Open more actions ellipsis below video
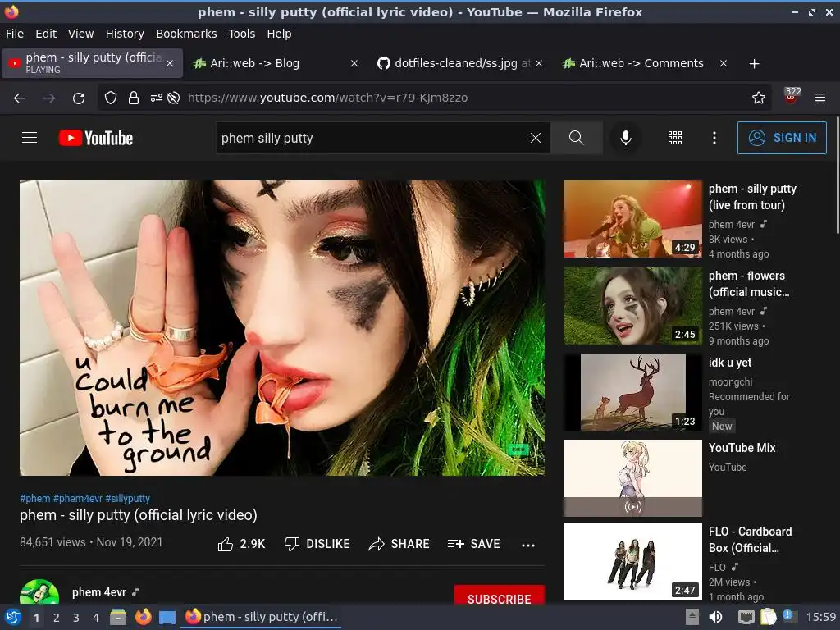The height and width of the screenshot is (630, 840). 528,545
